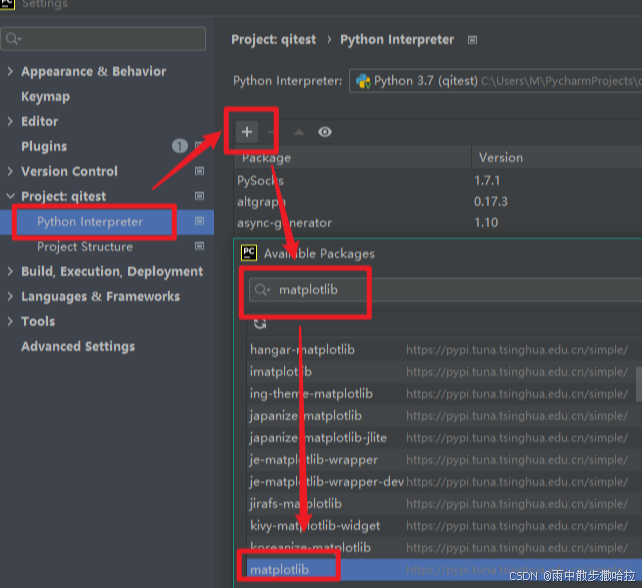Click the project-level icon beside Project Structure
The height and width of the screenshot is (588, 642).
pos(199,246)
